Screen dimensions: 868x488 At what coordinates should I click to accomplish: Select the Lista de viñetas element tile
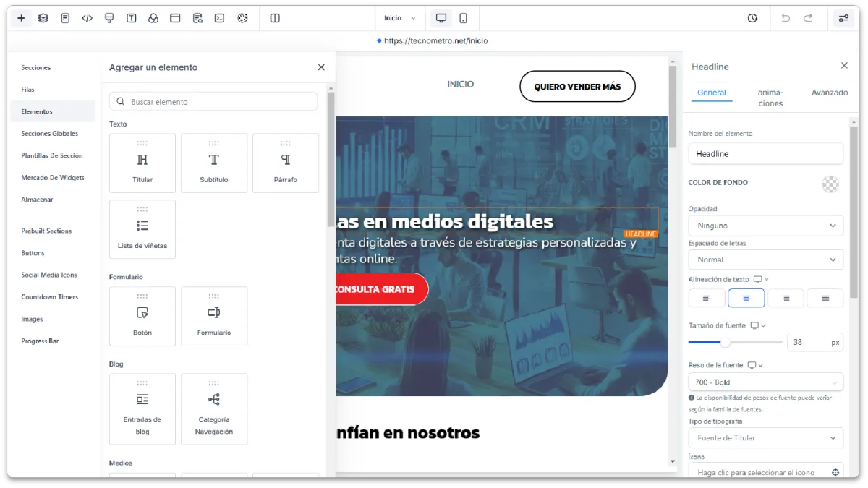[142, 229]
